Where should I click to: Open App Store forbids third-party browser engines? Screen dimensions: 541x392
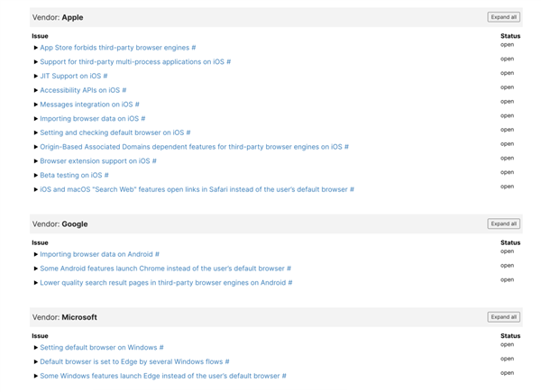pos(114,48)
